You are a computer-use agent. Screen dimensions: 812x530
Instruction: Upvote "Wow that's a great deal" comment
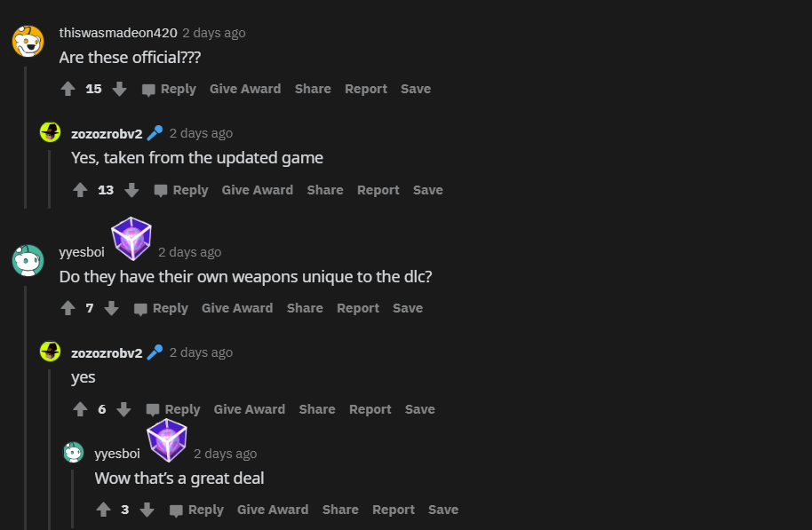(104, 510)
